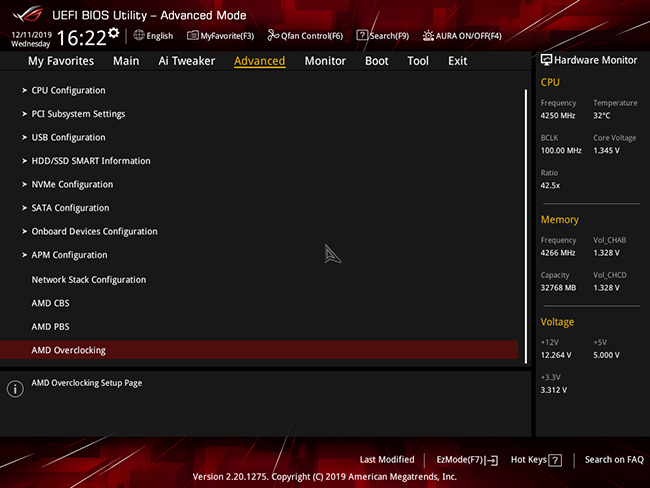Click the info circle icon
Screen dimensions: 650x488
tap(15, 389)
